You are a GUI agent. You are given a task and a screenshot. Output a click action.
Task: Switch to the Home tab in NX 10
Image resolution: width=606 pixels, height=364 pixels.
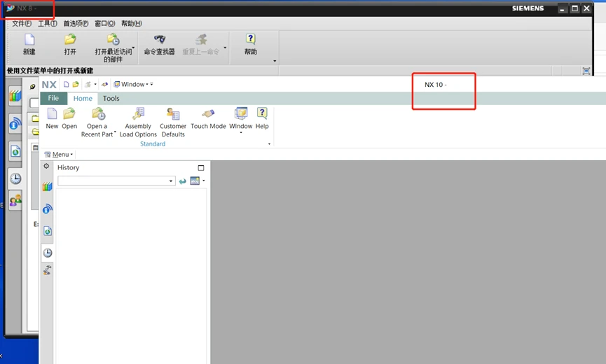click(83, 99)
